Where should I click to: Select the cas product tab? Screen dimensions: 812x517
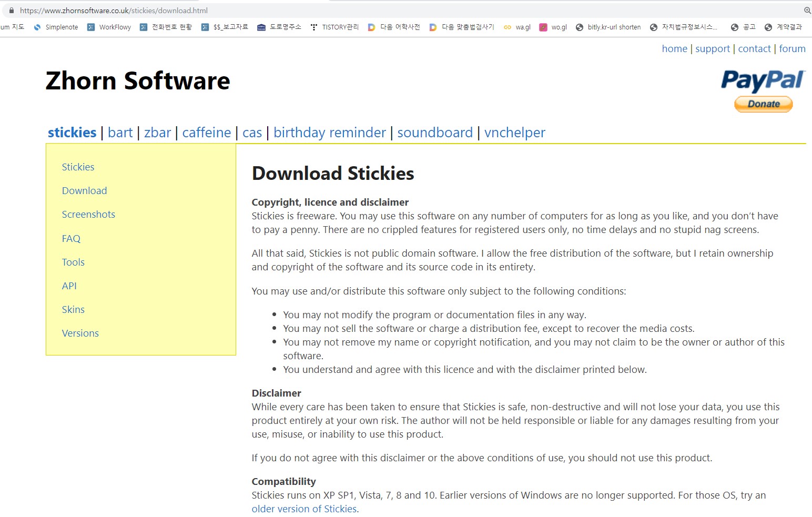click(252, 133)
